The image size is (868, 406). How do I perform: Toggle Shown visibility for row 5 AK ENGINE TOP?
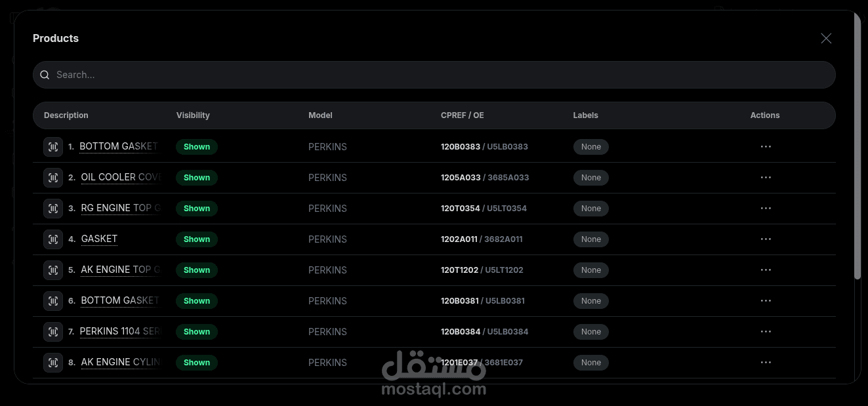click(x=197, y=270)
